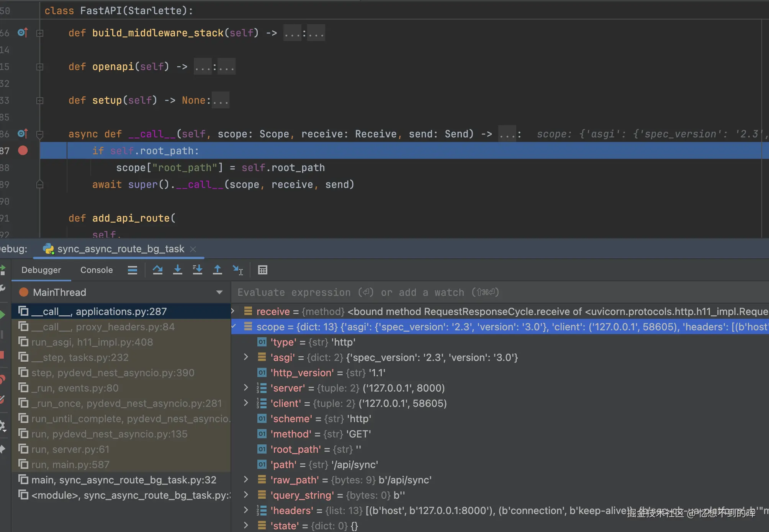Screen dimensions: 769x532
Task: Toggle the breakpoint on line 87
Action: pos(23,150)
